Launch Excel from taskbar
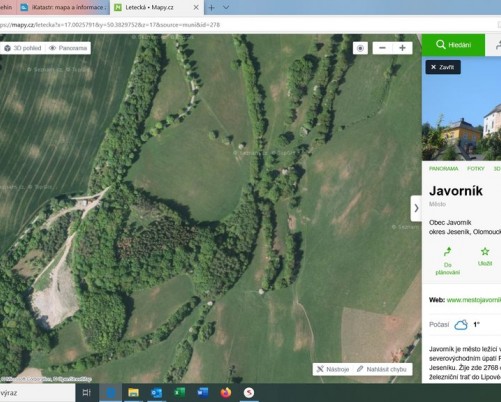This screenshot has height=402, width=501. click(x=180, y=393)
